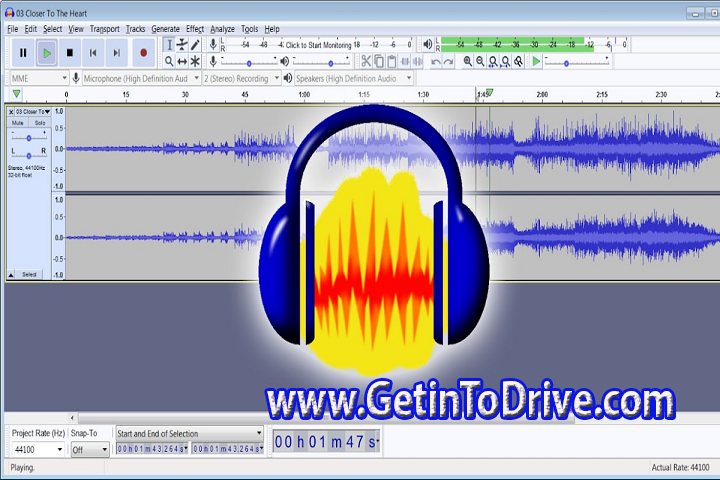Trim audio outside selection

(405, 61)
